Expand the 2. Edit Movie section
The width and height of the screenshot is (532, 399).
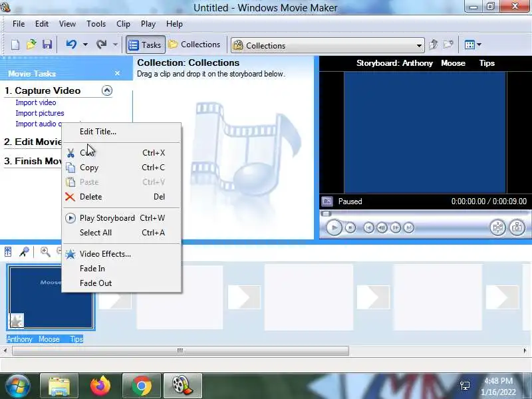pyautogui.click(x=33, y=142)
